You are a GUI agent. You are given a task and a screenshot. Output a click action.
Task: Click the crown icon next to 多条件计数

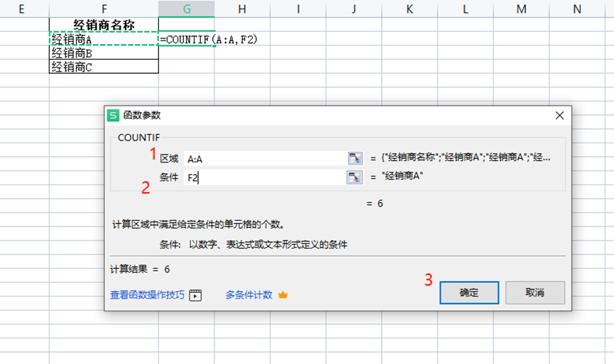[283, 294]
